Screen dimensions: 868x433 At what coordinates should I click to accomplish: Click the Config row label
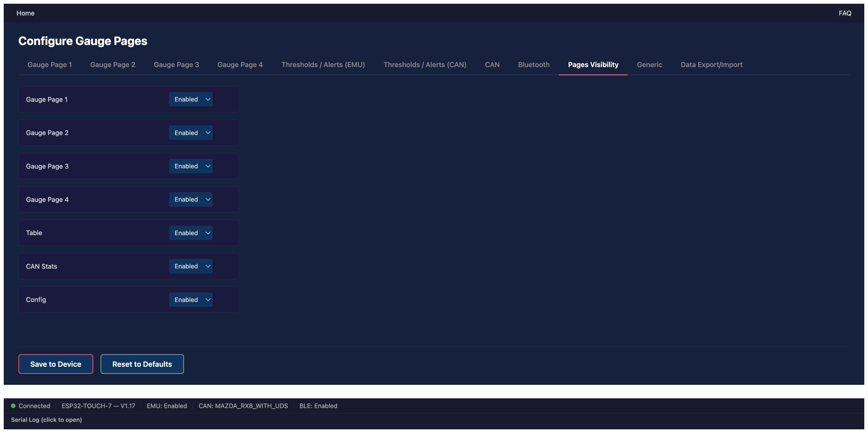tap(36, 300)
